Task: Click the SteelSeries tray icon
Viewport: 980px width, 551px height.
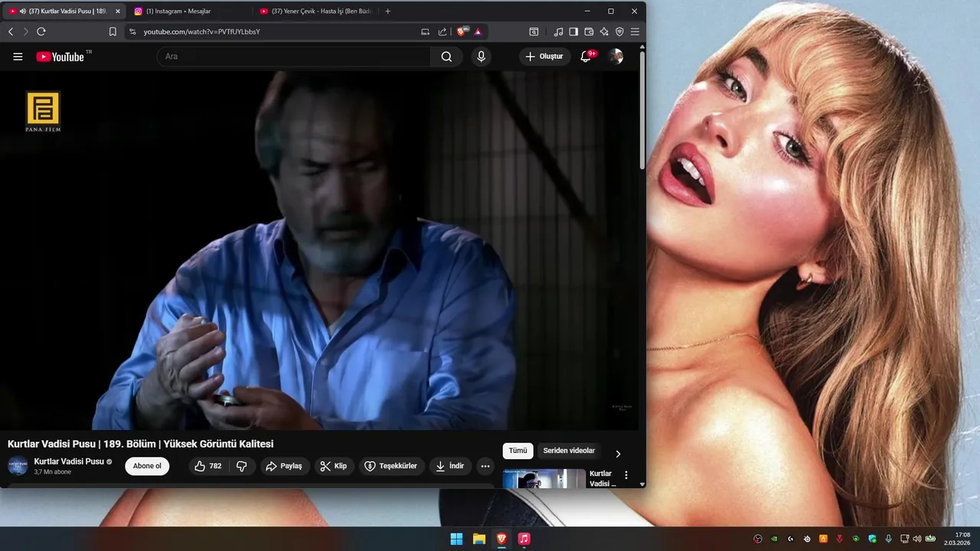Action: click(807, 539)
